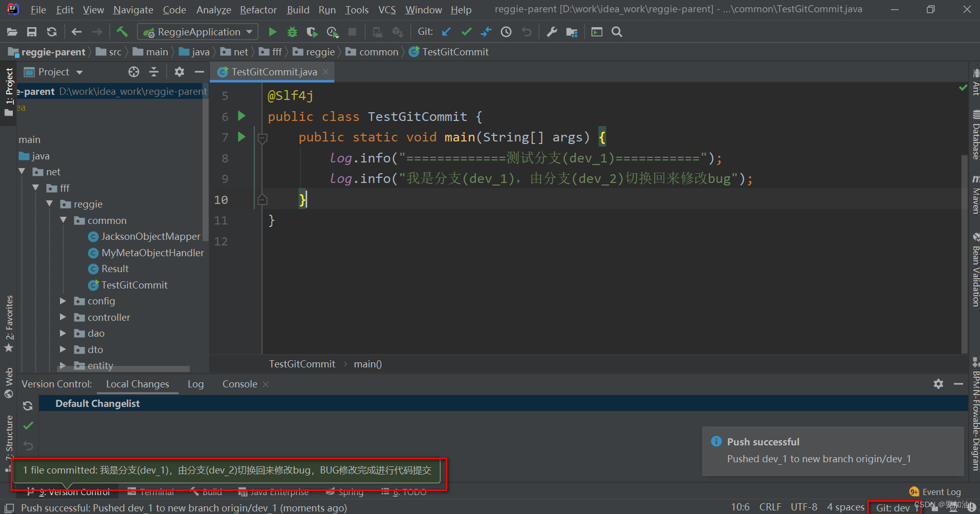Hide the Project panel with minus icon
Screen dimensions: 980x514
pos(199,72)
